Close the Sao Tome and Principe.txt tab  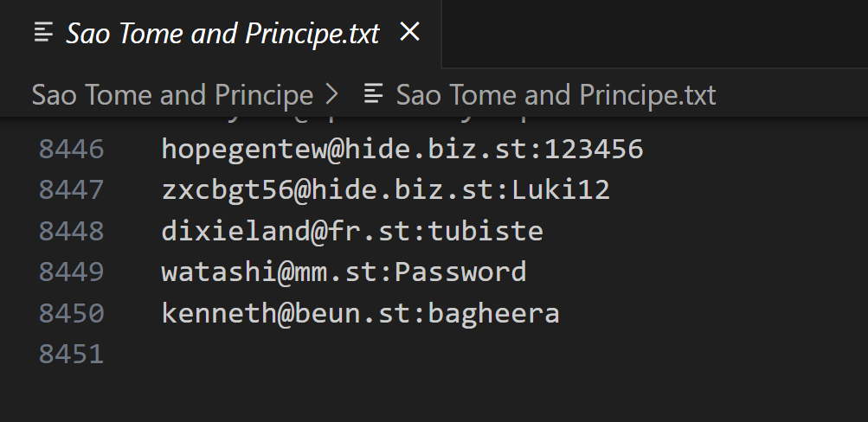pos(409,33)
